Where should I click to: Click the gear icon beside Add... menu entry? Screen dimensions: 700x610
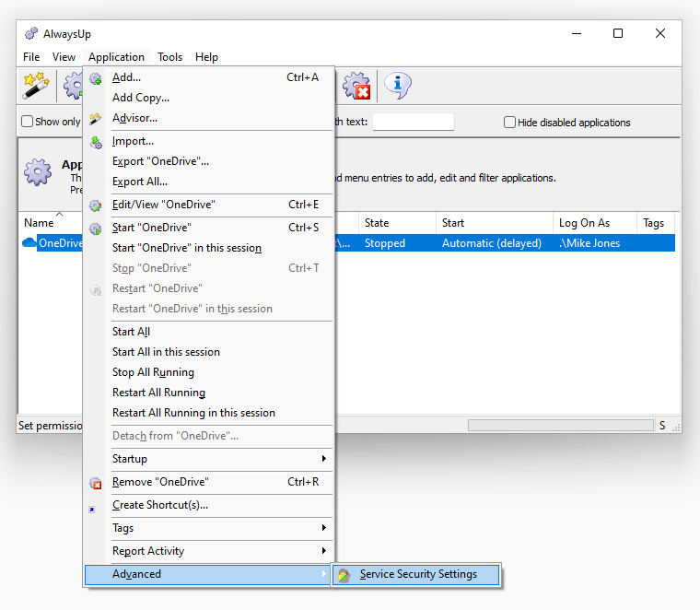96,78
